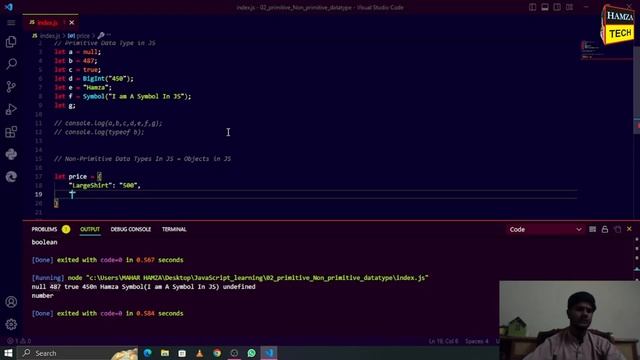Open VLC media player from taskbar
Viewport: 640px width, 360px height.
point(200,353)
